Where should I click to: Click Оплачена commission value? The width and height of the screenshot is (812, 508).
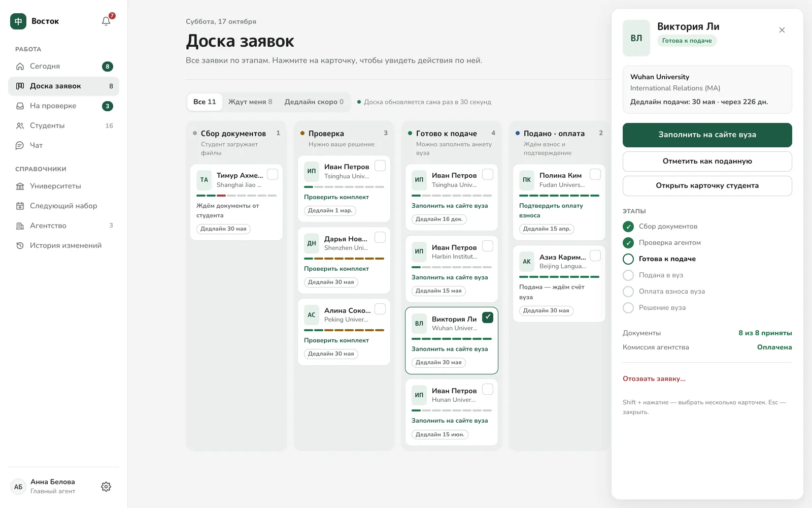pyautogui.click(x=774, y=347)
